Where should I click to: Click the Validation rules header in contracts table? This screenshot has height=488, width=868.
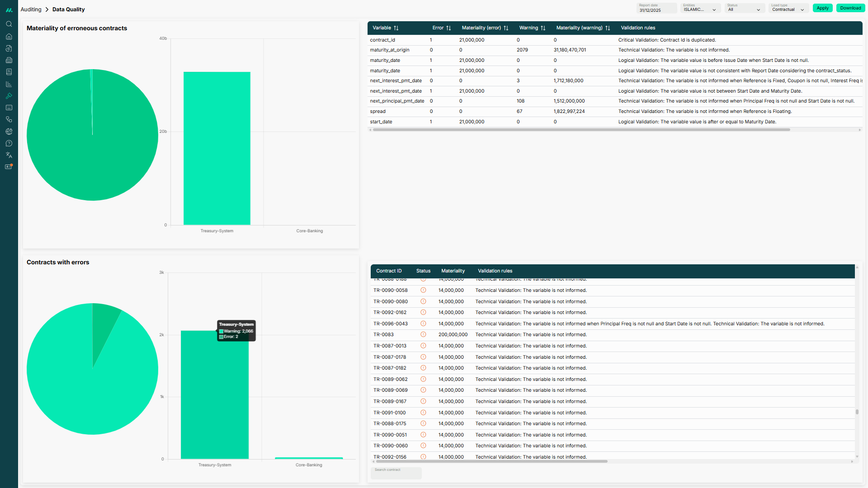point(495,271)
